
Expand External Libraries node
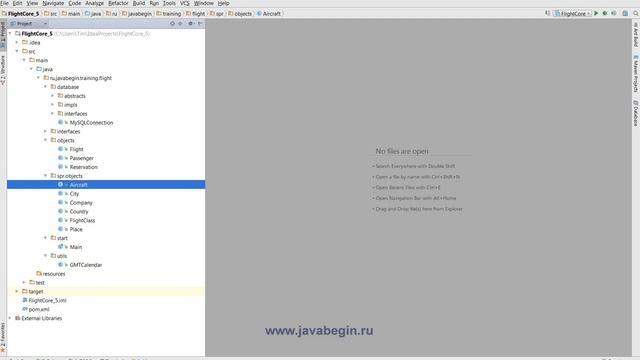(10, 318)
